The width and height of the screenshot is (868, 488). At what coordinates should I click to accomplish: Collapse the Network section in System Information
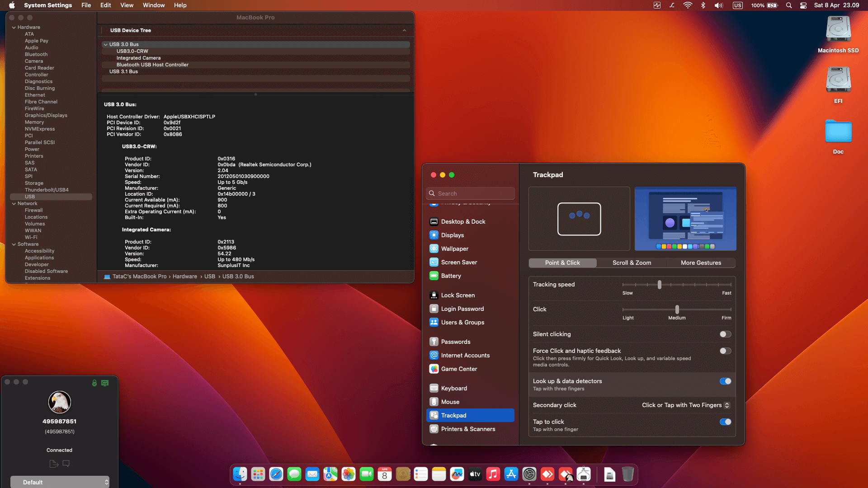[14, 204]
